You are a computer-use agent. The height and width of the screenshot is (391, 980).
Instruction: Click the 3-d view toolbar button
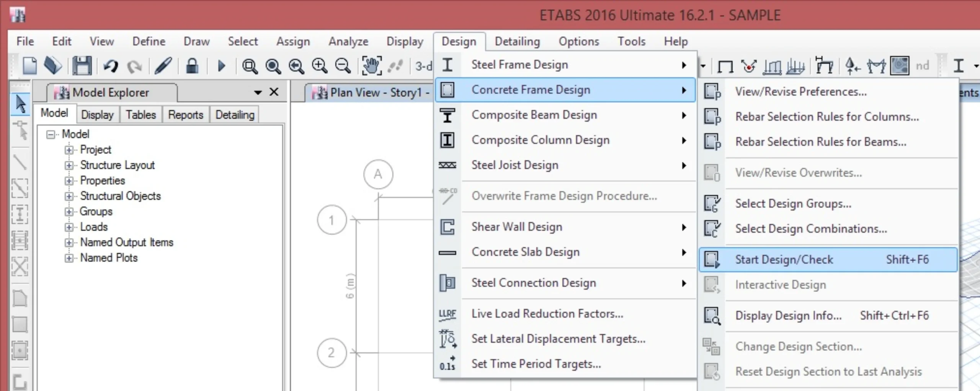tap(423, 66)
